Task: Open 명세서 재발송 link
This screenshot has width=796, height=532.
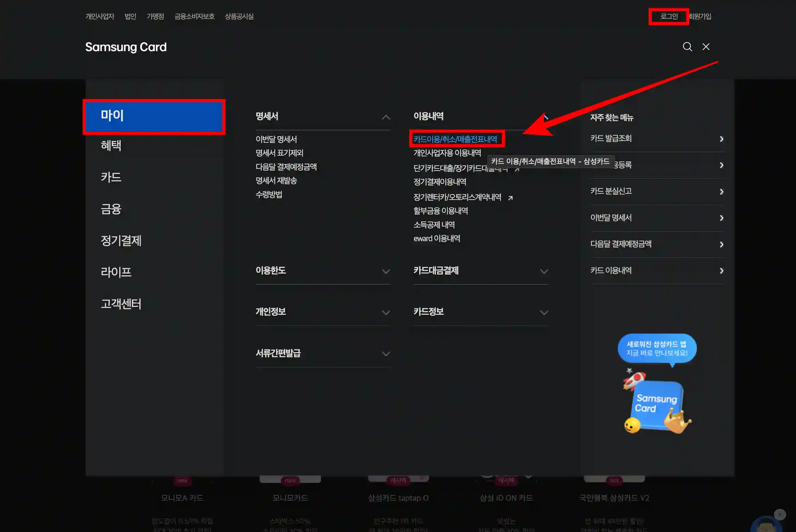Action: point(276,181)
